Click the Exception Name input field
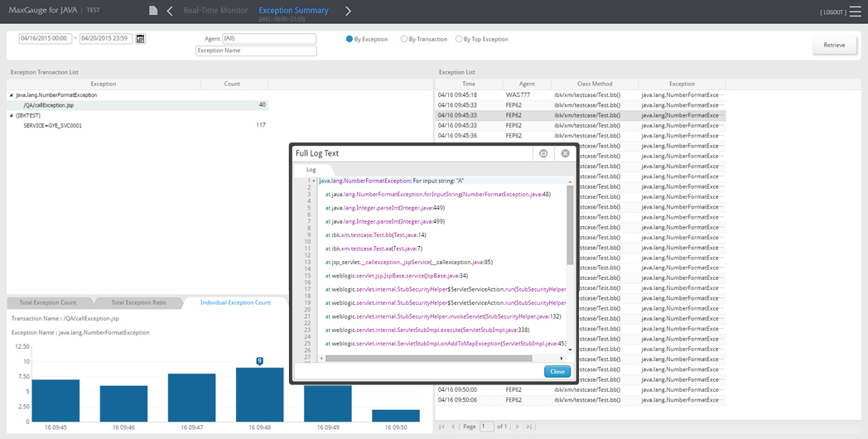Viewport: 868px width, 439px height. coord(256,51)
